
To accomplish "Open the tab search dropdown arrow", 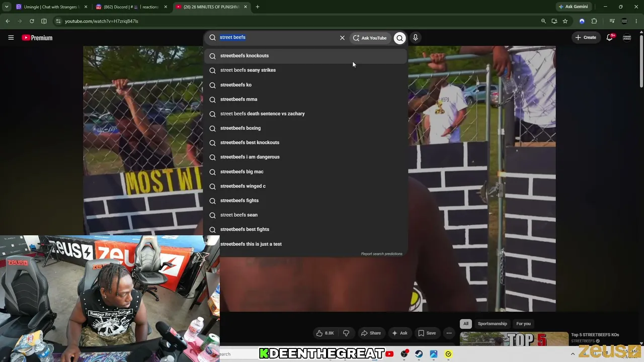I will (x=7, y=7).
